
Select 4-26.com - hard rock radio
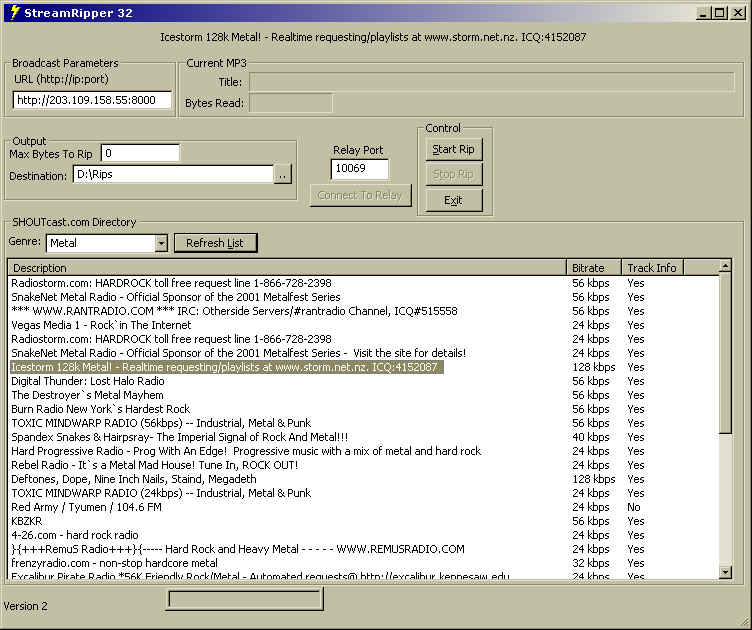click(x=363, y=535)
